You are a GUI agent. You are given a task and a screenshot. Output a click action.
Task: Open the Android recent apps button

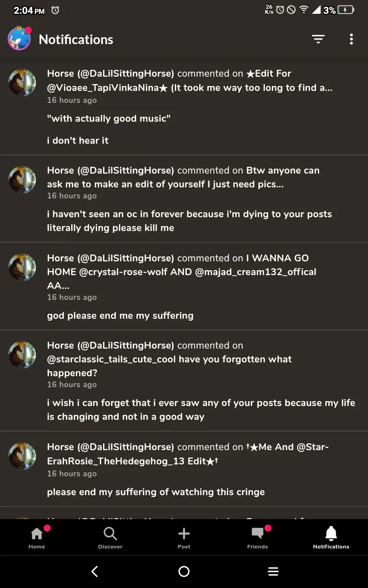273,571
